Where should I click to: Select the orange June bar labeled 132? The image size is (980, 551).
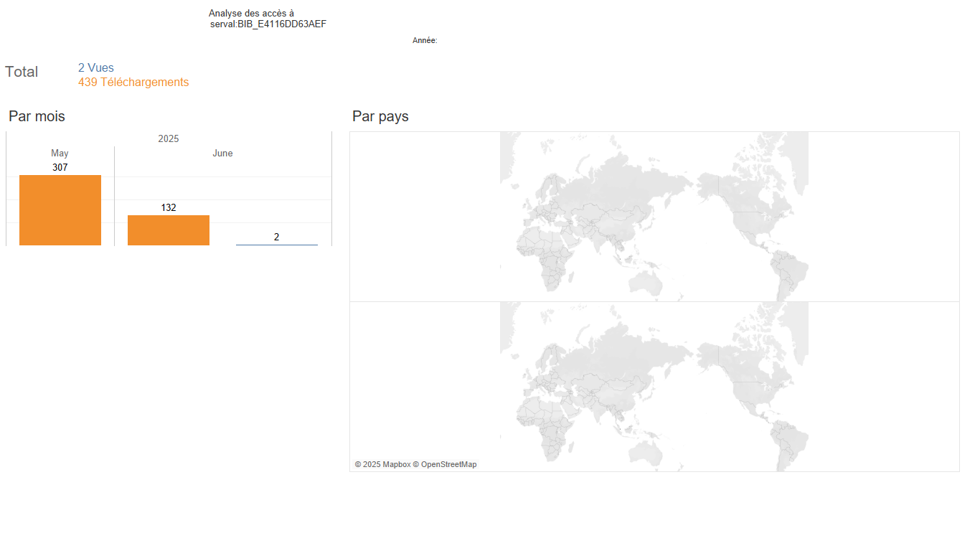tap(169, 230)
